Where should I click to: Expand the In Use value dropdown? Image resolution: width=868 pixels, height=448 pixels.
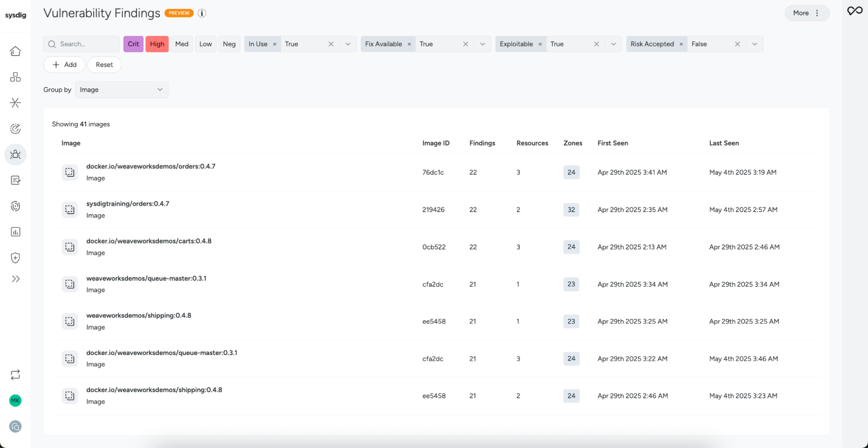[x=348, y=44]
